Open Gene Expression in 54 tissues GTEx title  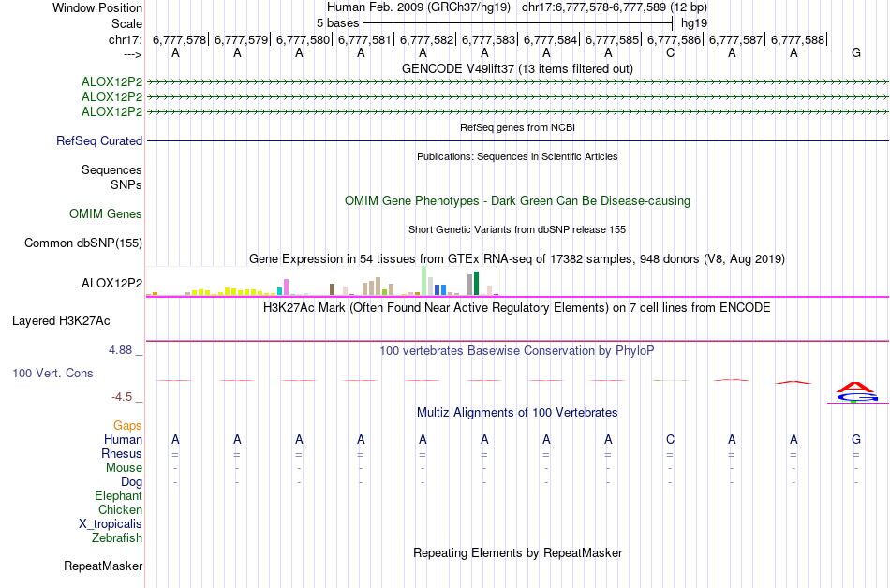coord(517,259)
